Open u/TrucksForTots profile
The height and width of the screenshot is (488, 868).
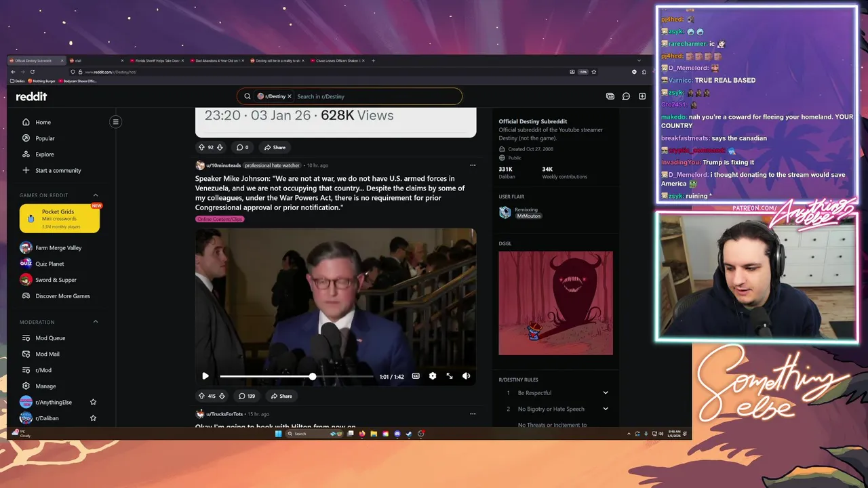coord(224,414)
